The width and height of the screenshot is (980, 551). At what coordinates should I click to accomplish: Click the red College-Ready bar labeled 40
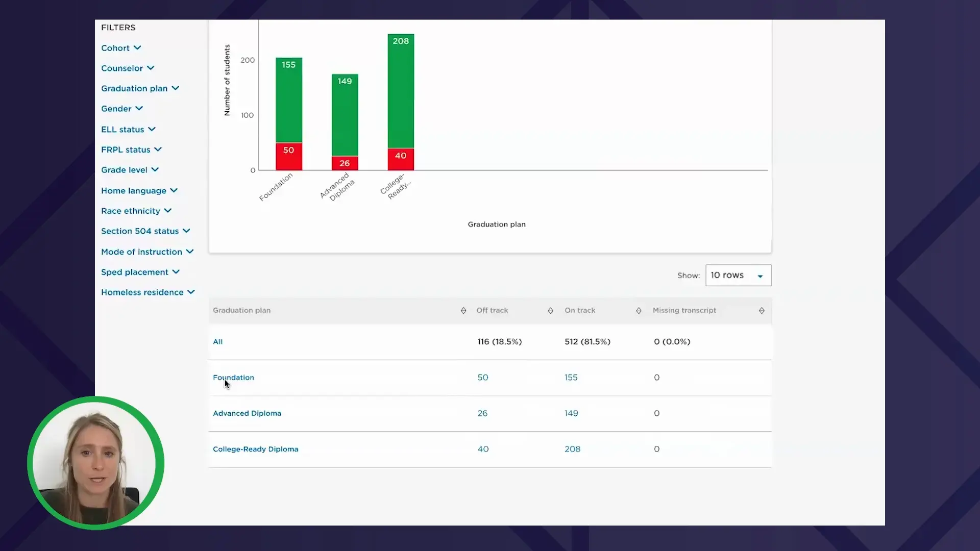tap(401, 159)
